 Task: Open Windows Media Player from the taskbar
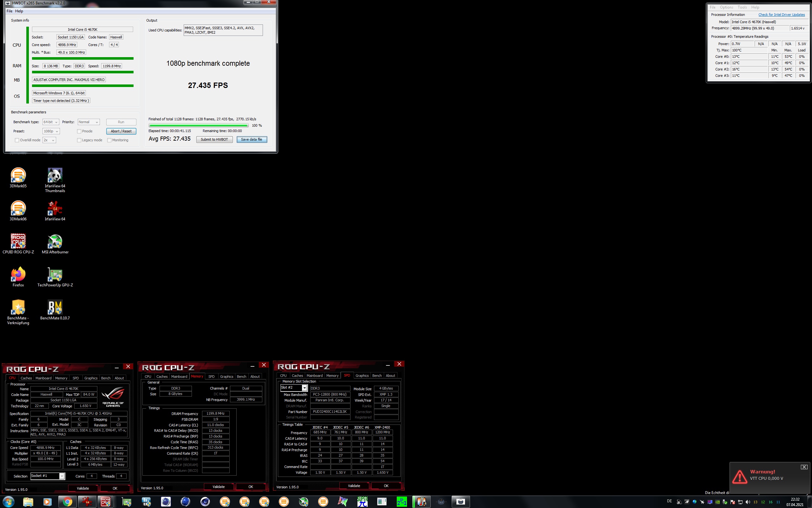47,502
